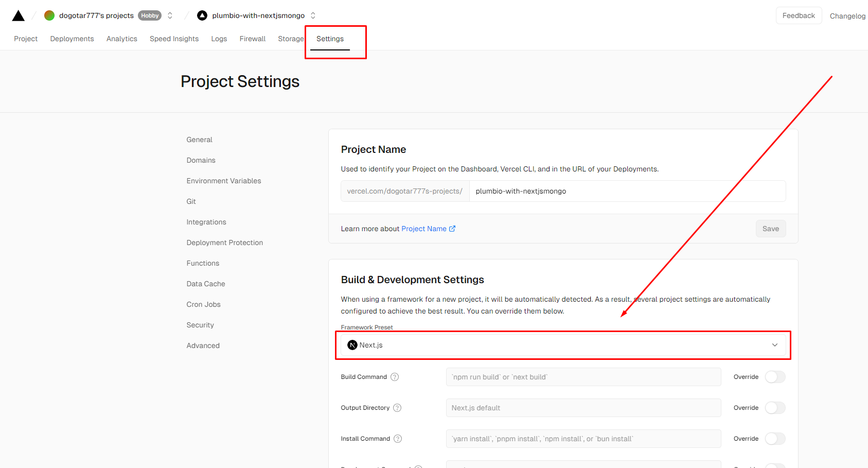The image size is (868, 468).
Task: Switch to the Logs tab
Action: pos(219,39)
